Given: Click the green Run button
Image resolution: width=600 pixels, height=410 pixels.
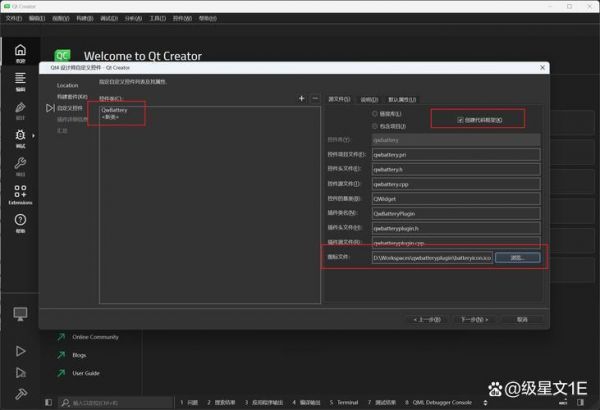Looking at the screenshot, I should (x=20, y=351).
